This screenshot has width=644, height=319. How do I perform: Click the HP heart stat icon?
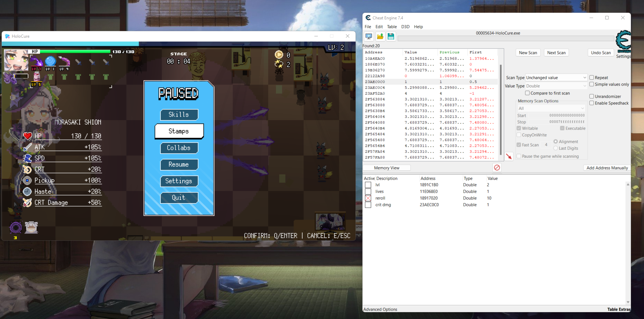(x=28, y=136)
